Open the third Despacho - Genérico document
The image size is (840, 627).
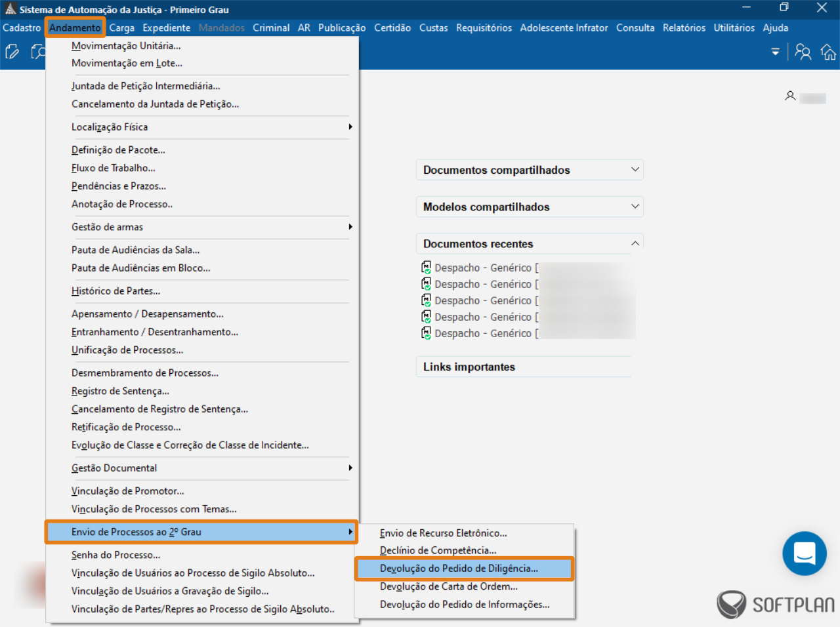coord(482,300)
